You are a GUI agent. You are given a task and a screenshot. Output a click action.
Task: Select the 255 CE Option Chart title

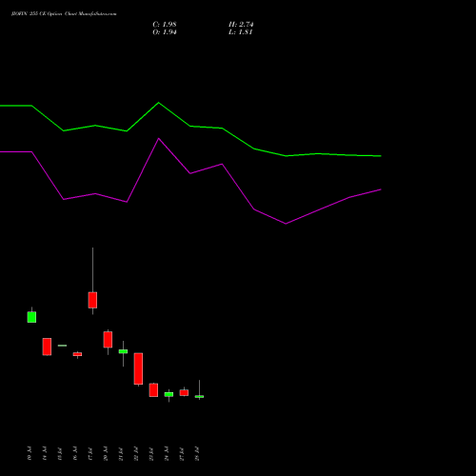(x=64, y=14)
